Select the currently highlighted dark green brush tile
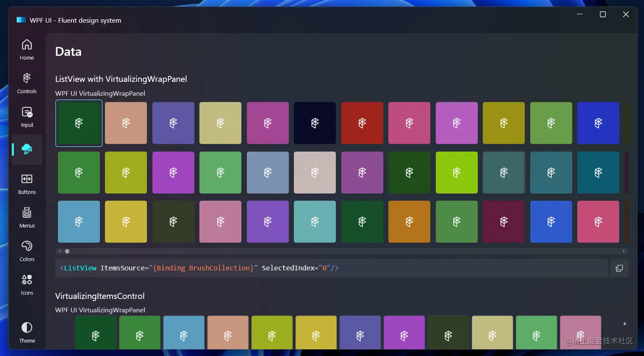Image resolution: width=644 pixels, height=356 pixels. [x=78, y=123]
